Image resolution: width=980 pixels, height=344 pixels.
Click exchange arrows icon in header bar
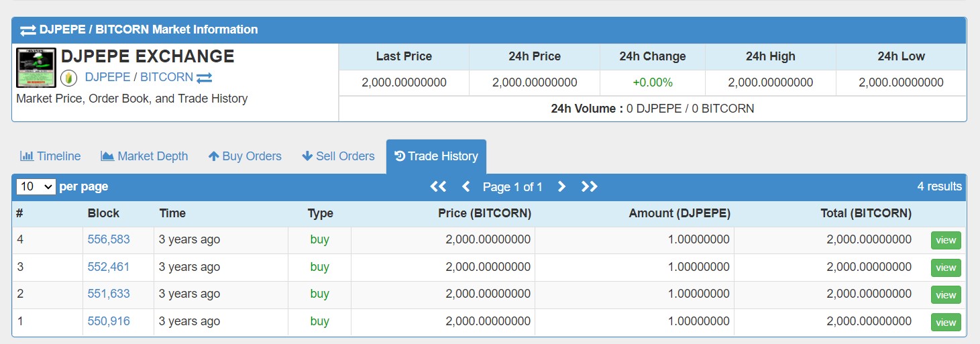28,30
